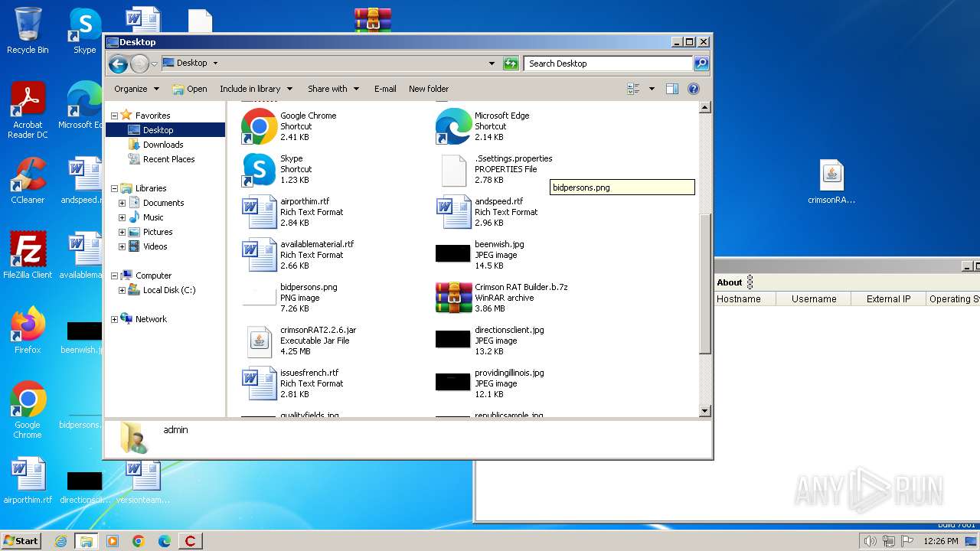
Task: Click the search magnifier button
Action: click(701, 64)
